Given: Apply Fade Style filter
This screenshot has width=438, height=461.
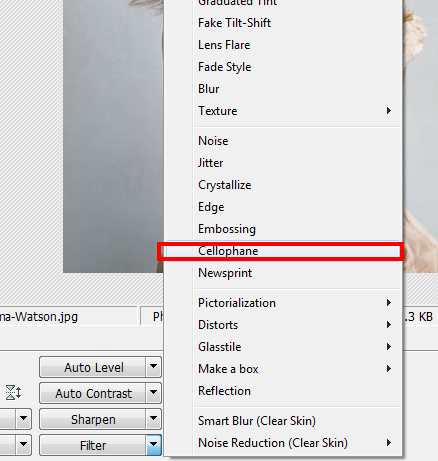Looking at the screenshot, I should 283,67.
